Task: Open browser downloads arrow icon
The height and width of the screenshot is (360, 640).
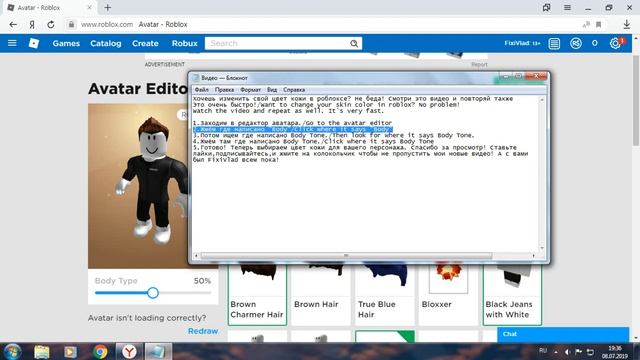Action: point(627,24)
